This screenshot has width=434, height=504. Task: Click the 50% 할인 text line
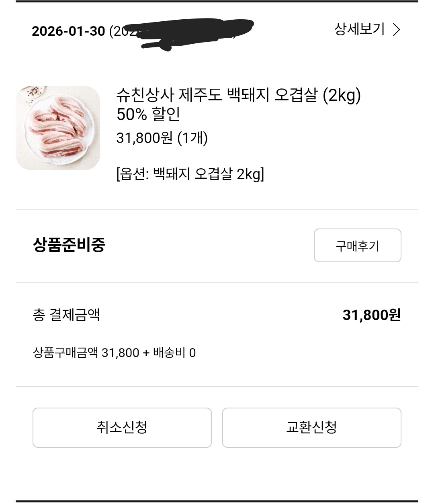point(148,114)
